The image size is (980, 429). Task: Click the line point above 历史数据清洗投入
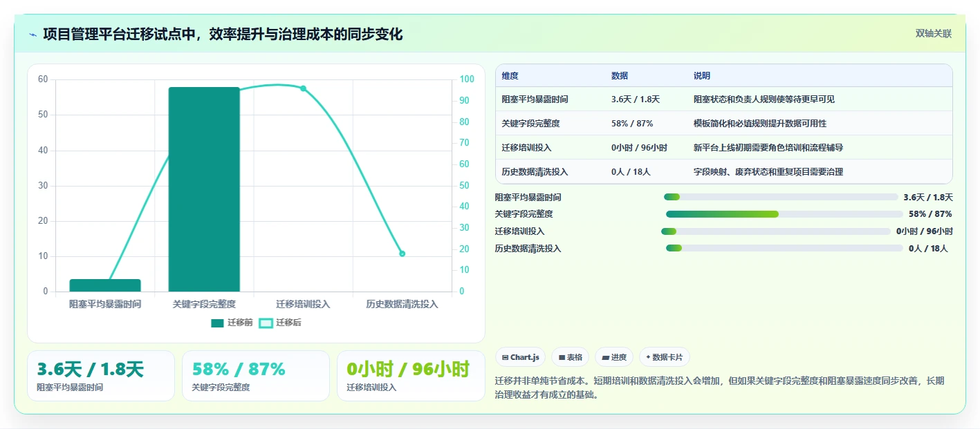(x=402, y=254)
